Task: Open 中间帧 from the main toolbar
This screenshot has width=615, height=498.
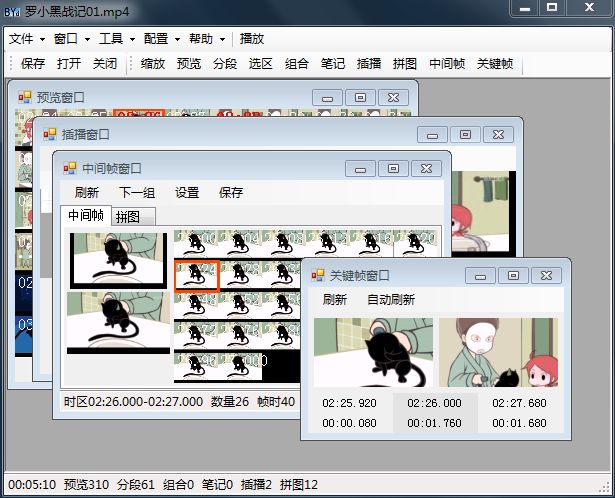Action: click(447, 63)
